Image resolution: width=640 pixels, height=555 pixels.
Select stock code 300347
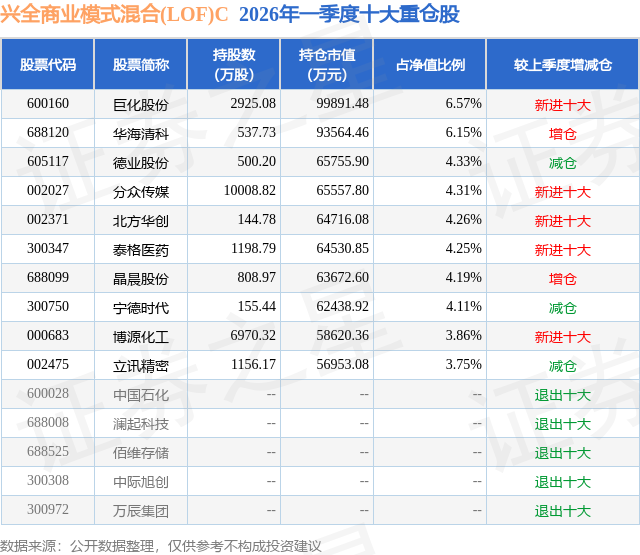pos(48,249)
